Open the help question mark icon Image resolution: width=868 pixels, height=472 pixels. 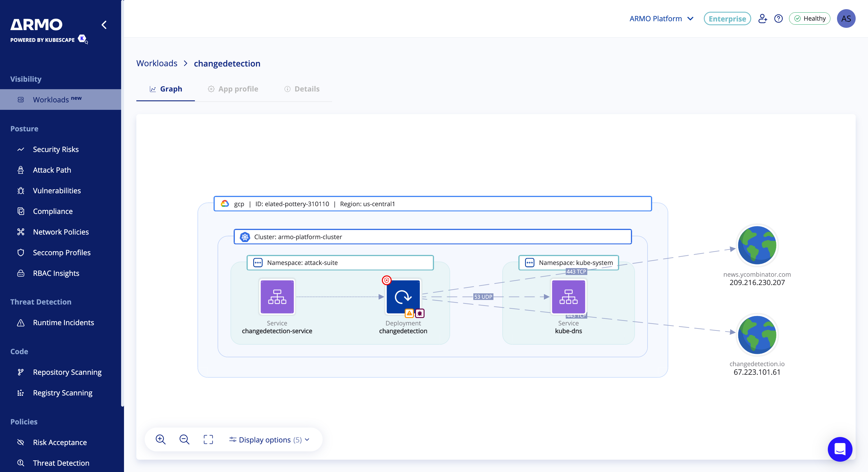tap(778, 19)
